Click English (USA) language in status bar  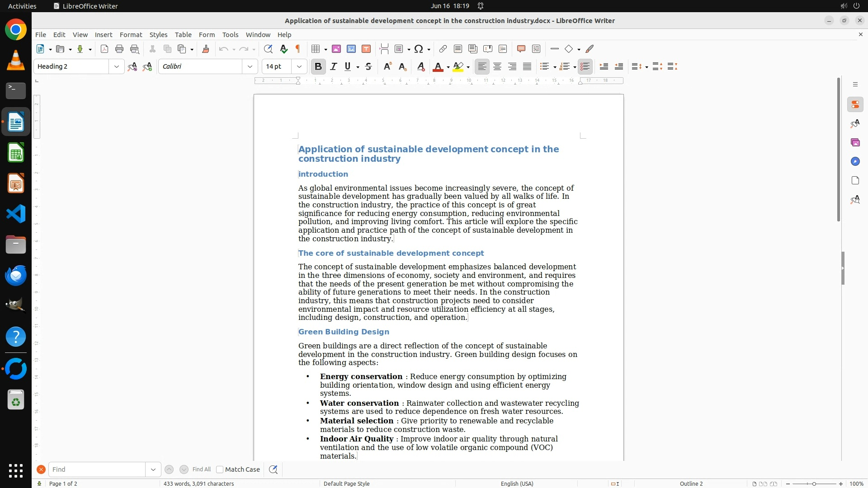[x=517, y=483]
